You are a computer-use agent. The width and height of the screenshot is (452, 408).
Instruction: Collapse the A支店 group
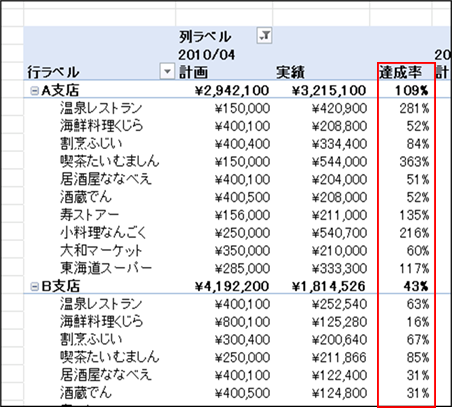[x=34, y=91]
